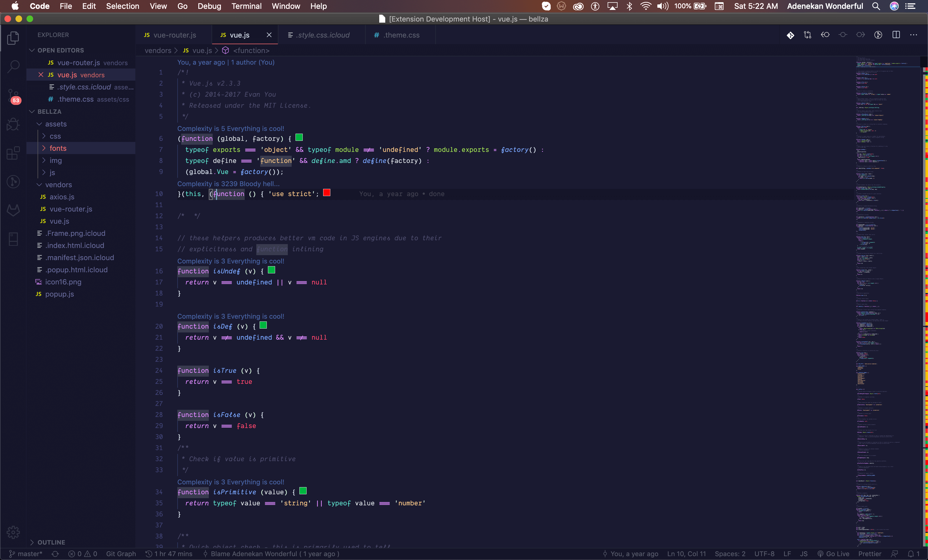Open editor More Actions ellipsis
Viewport: 928px width, 560px height.
914,35
